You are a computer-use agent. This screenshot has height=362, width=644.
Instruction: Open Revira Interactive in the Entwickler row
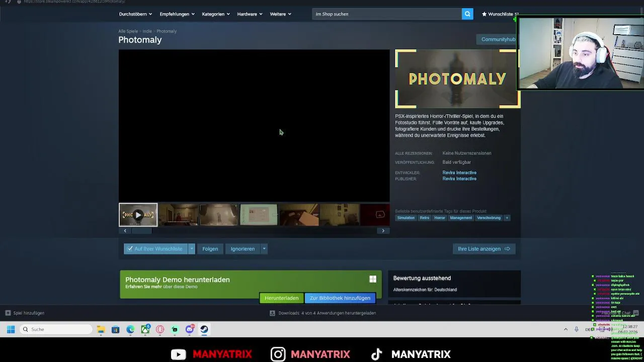459,172
